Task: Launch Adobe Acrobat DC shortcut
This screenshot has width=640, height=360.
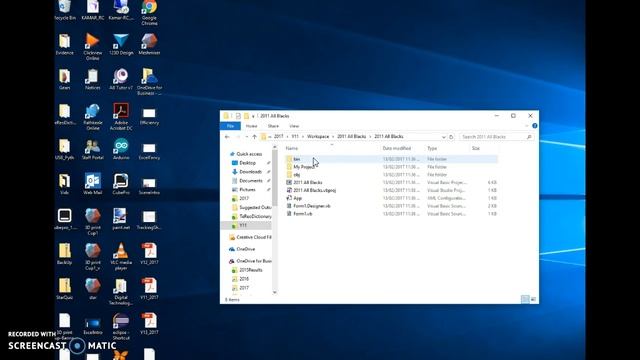Action: (121, 116)
